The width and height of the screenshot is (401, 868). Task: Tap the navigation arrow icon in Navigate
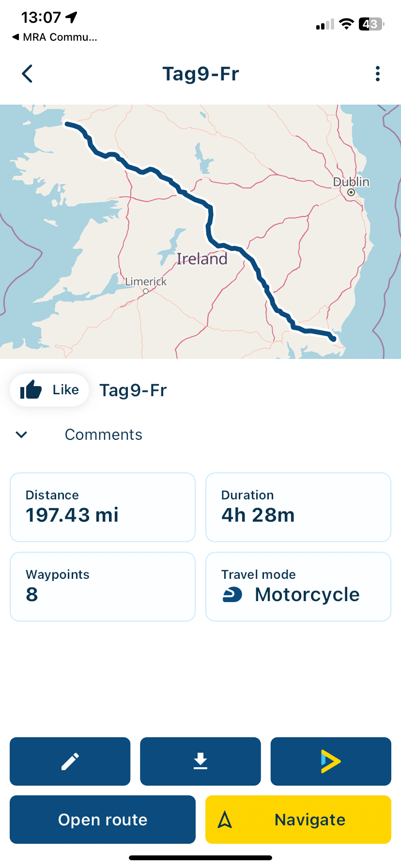point(225,820)
